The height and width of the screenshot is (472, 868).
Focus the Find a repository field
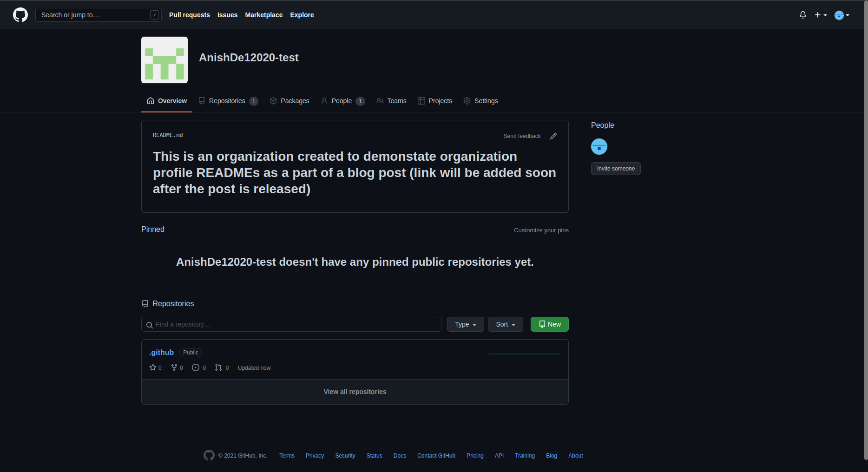(x=291, y=324)
